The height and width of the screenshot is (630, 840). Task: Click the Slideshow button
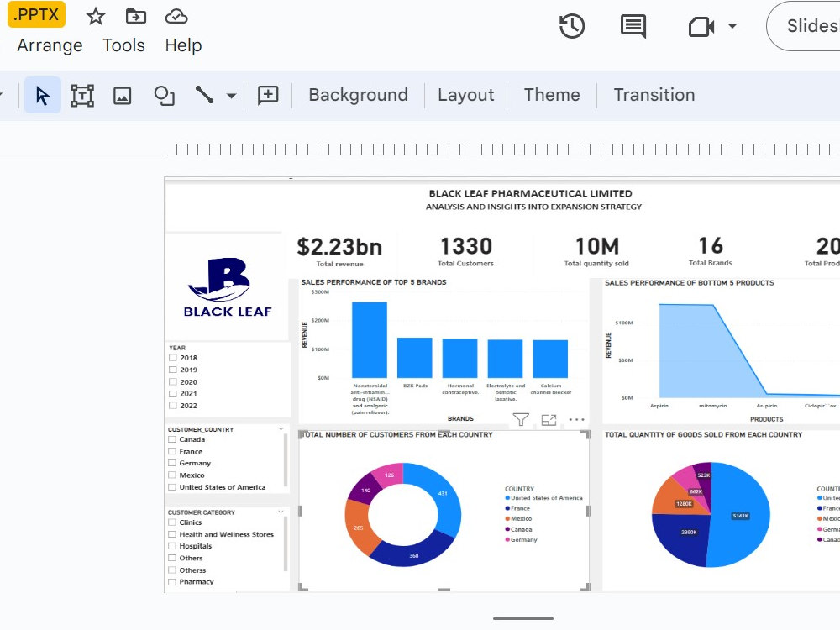[x=806, y=26]
